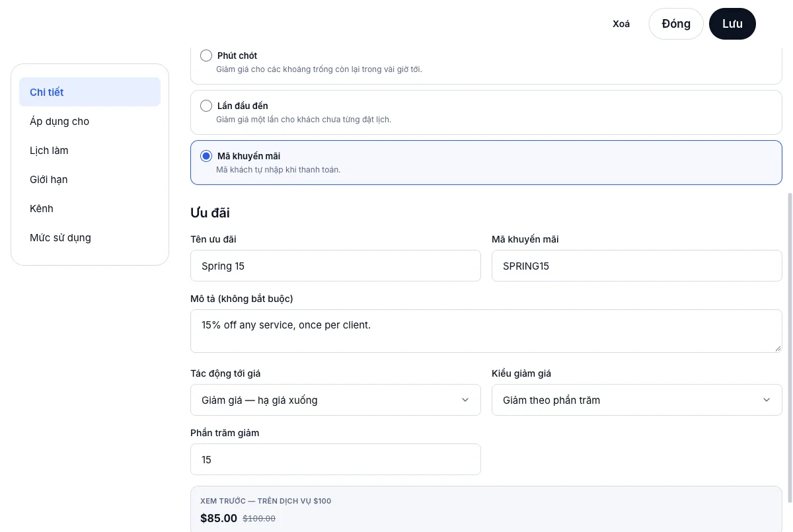Click the Đóng button
This screenshot has width=793, height=532.
[x=676, y=24]
